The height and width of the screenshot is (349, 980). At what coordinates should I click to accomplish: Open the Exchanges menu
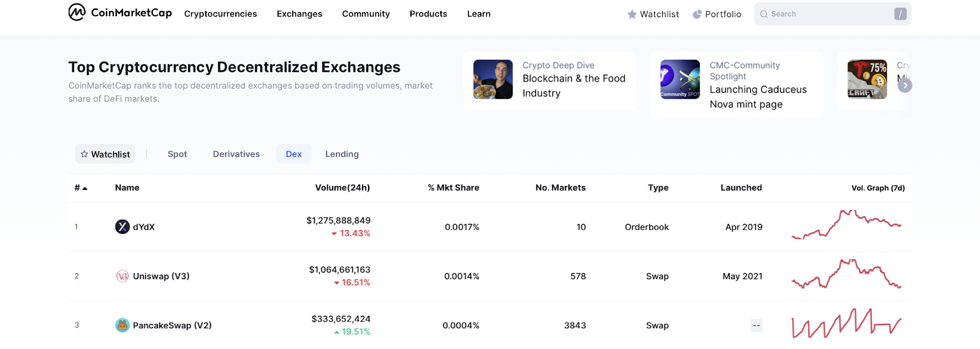tap(300, 13)
